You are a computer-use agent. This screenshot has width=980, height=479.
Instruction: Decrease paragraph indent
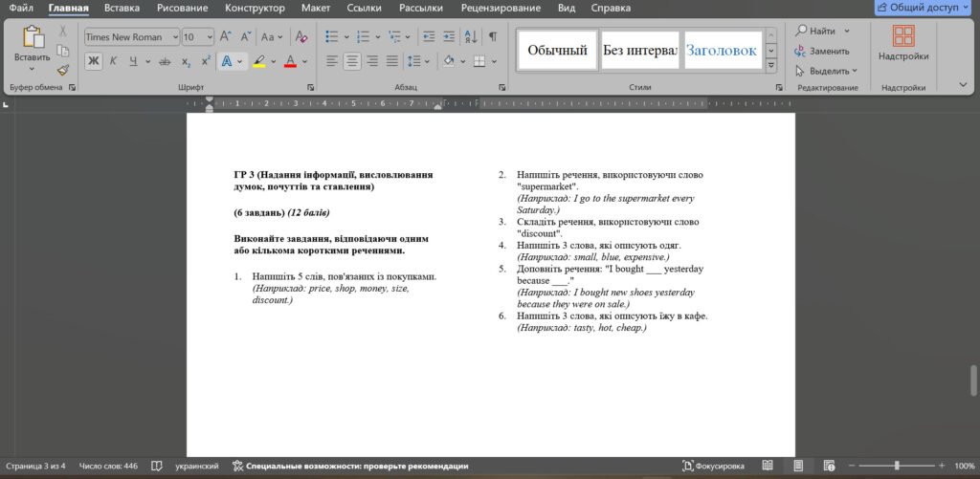[x=429, y=37]
